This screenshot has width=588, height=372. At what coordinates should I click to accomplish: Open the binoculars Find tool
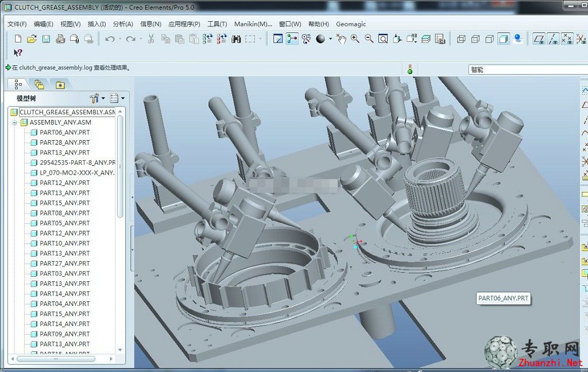[236, 38]
